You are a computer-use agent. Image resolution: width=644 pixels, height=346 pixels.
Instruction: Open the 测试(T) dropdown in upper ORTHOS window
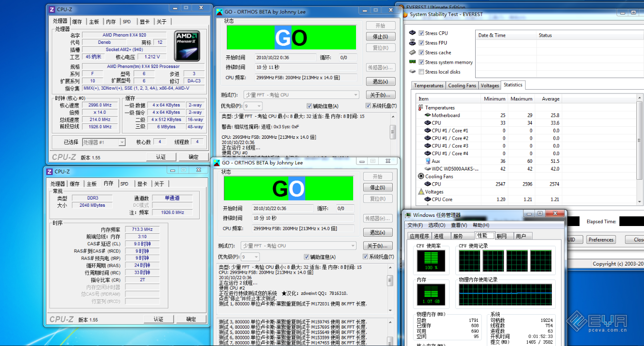click(301, 95)
